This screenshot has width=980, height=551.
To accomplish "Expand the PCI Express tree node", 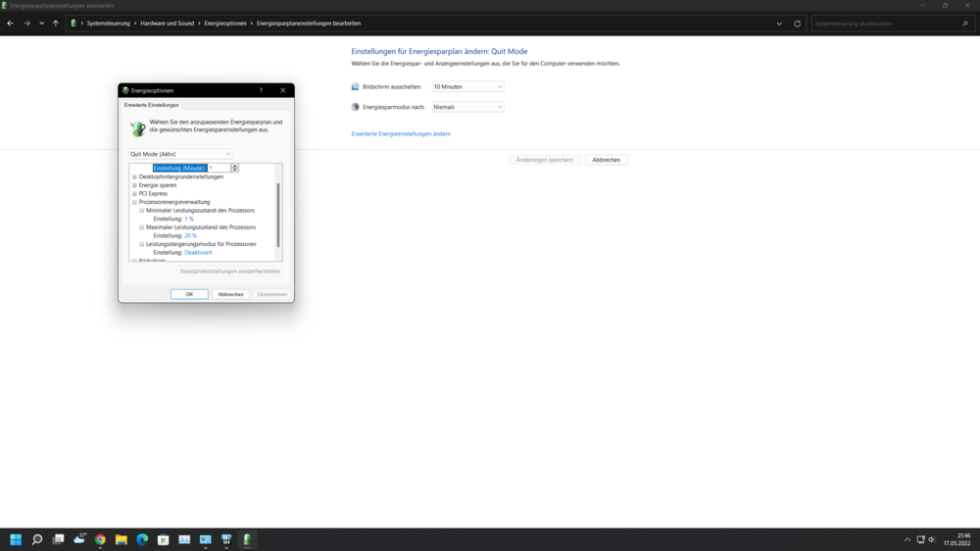I will click(x=134, y=194).
